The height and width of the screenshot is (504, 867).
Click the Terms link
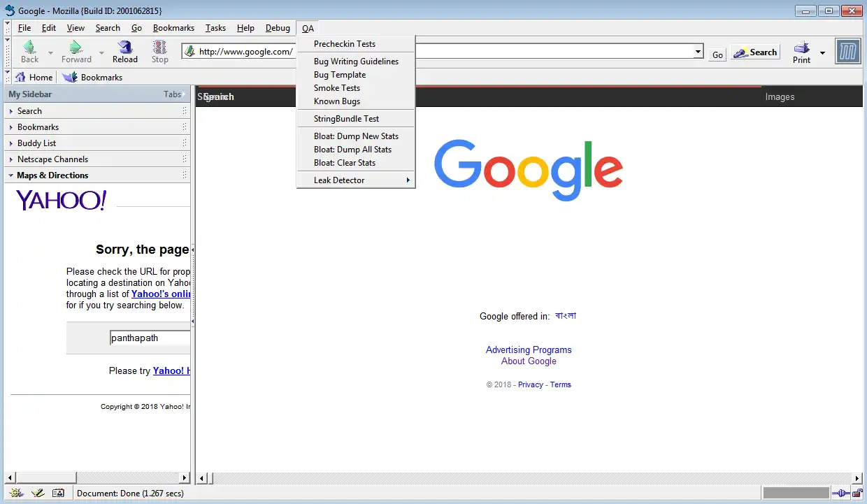(560, 384)
